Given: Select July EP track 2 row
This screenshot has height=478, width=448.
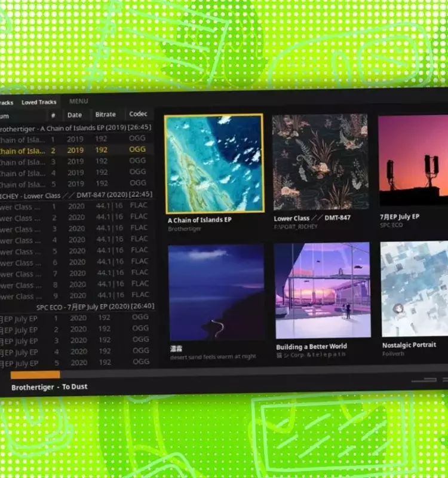Looking at the screenshot, I should pyautogui.click(x=78, y=329).
